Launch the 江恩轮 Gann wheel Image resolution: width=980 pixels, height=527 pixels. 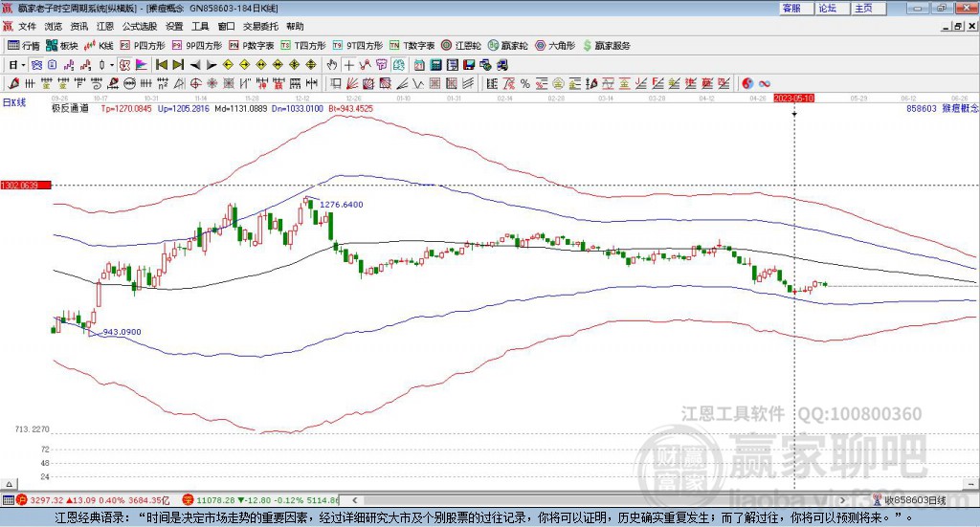tap(461, 46)
